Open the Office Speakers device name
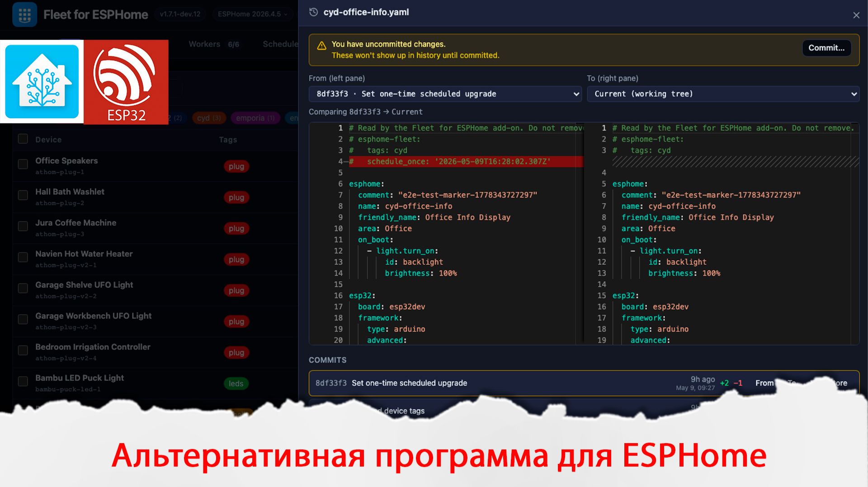This screenshot has height=487, width=868. point(66,161)
